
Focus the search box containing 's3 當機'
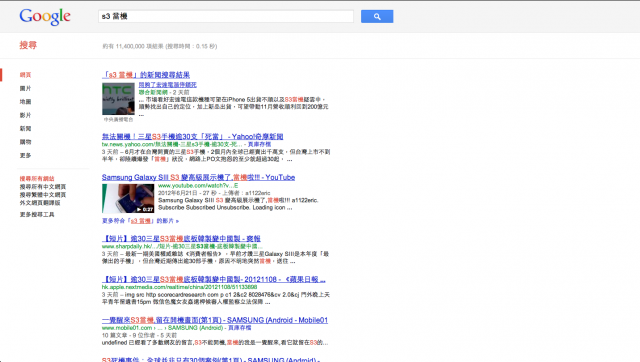point(226,16)
